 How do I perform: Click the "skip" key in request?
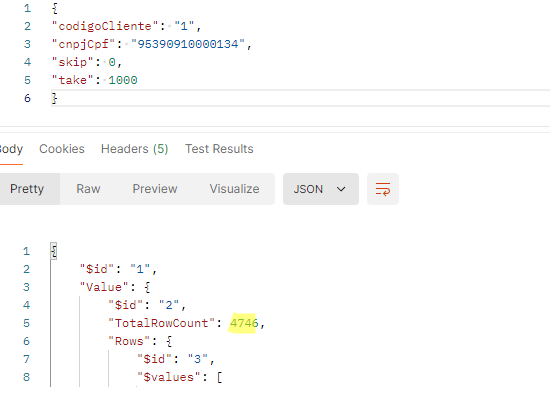click(x=73, y=62)
